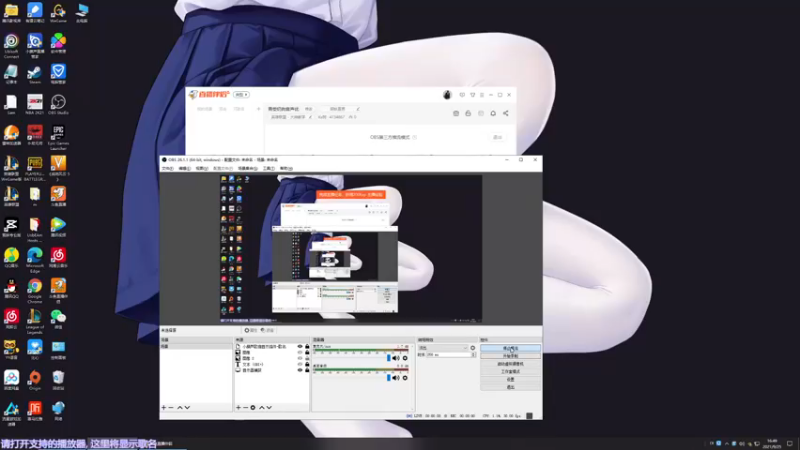Click Exit button in OBS controls
Screen dimensions: 800x450
[510, 387]
